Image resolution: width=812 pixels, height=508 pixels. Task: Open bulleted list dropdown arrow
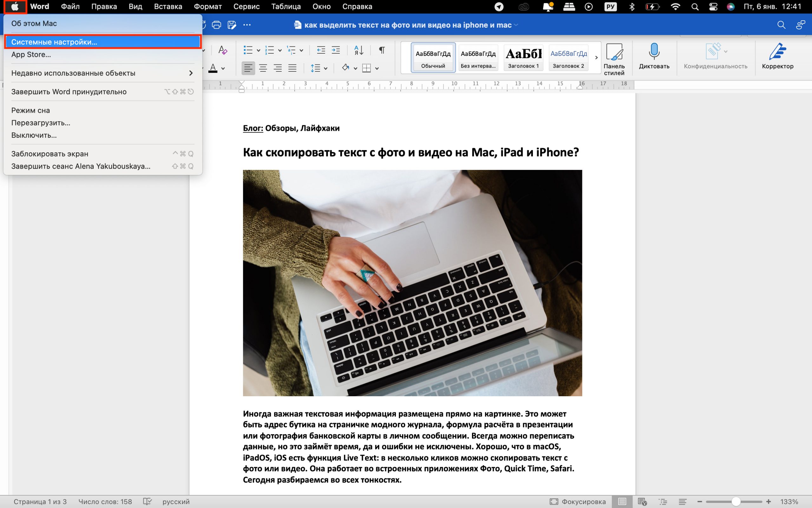[x=259, y=50]
